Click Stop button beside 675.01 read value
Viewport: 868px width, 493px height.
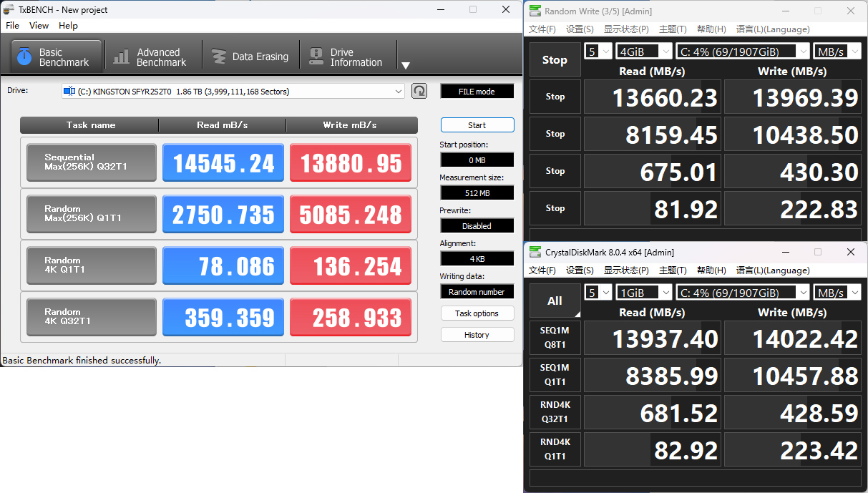(555, 171)
